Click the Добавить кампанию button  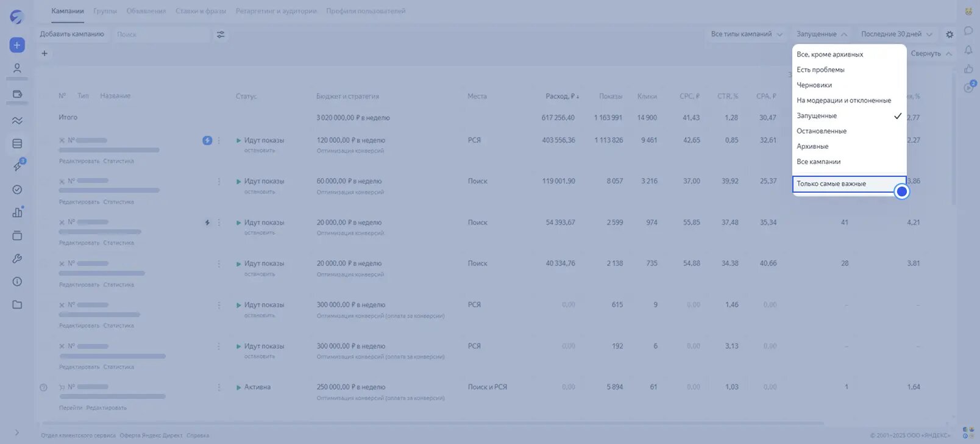(72, 34)
